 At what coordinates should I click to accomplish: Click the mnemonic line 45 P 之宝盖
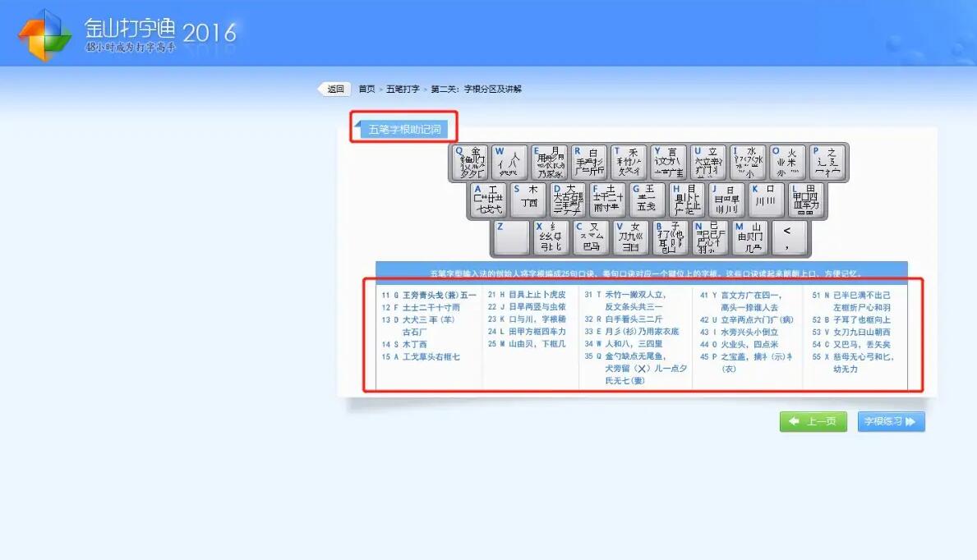pyautogui.click(x=746, y=357)
